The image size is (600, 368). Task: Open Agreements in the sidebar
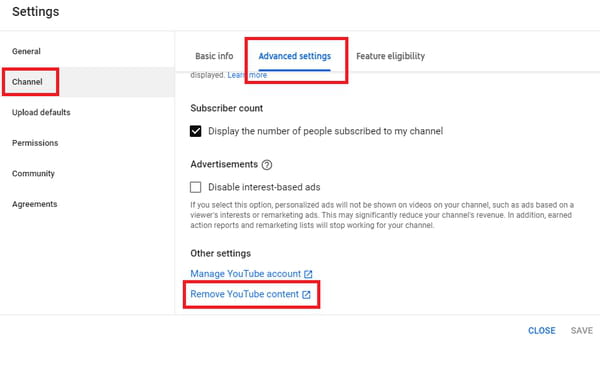tap(34, 204)
